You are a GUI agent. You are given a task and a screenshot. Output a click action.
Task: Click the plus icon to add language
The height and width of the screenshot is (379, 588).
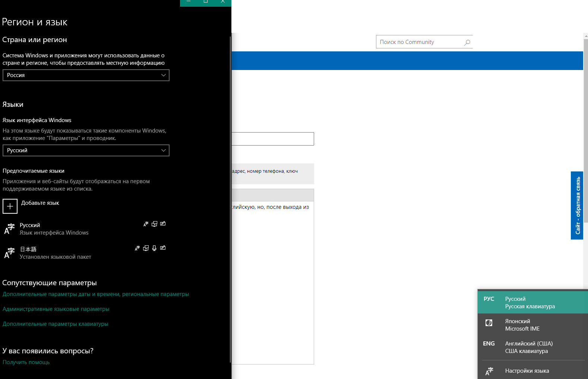[x=10, y=206]
